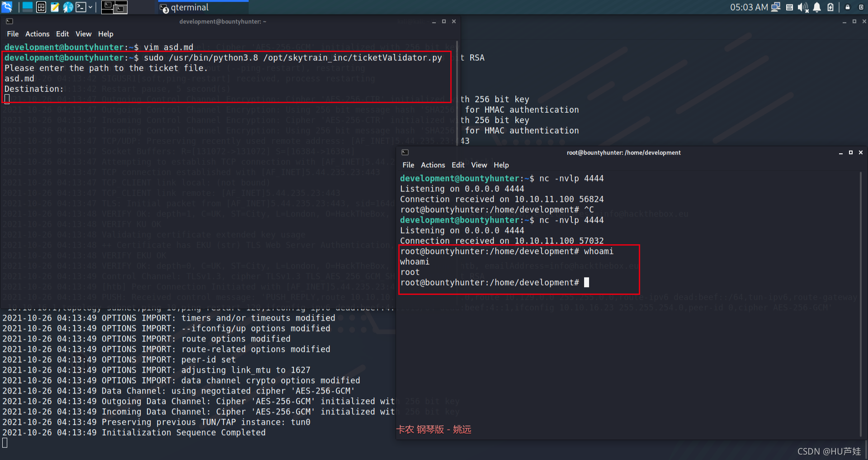This screenshot has height=460, width=868.
Task: Open Actions menu in root@bountyhunter window
Action: point(433,165)
